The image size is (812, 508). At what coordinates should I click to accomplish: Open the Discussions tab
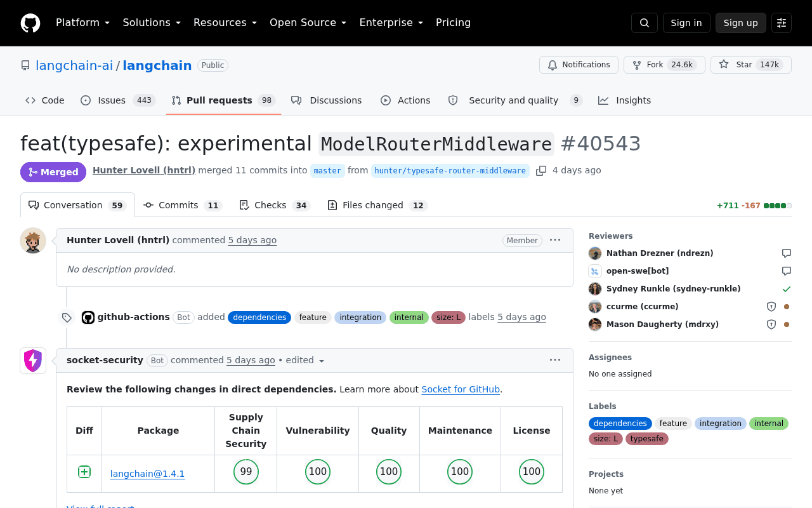coord(327,100)
